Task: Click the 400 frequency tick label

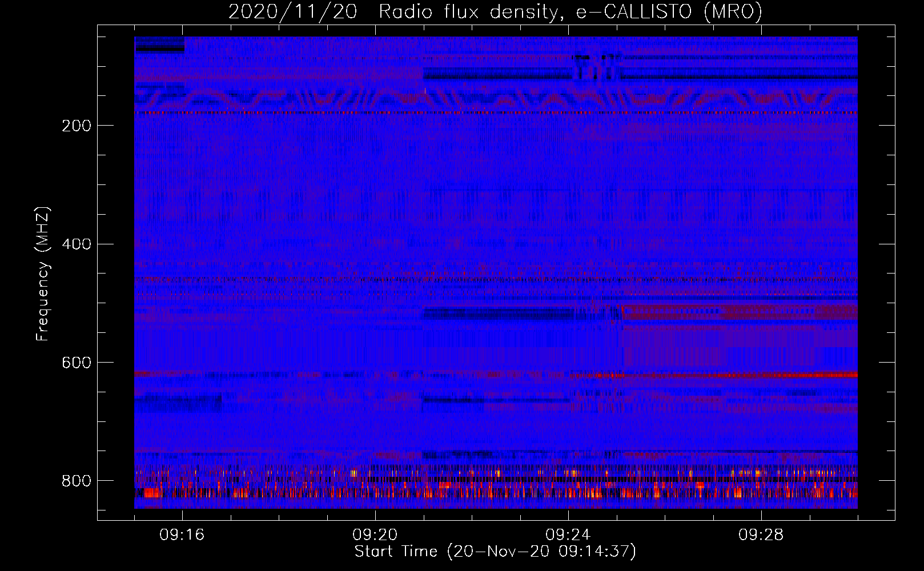Action: coord(76,244)
